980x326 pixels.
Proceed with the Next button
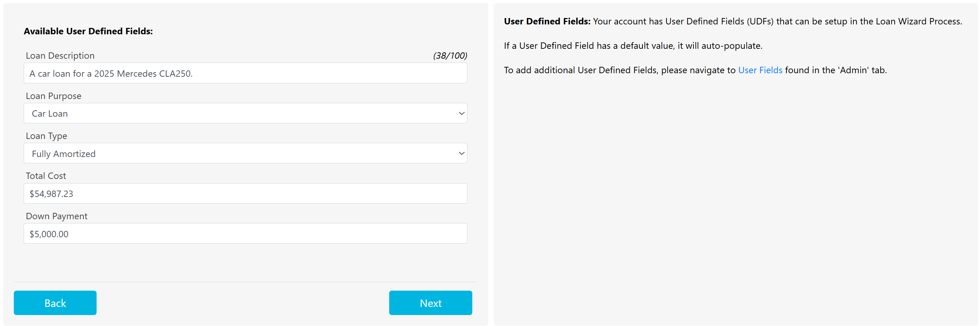click(430, 303)
